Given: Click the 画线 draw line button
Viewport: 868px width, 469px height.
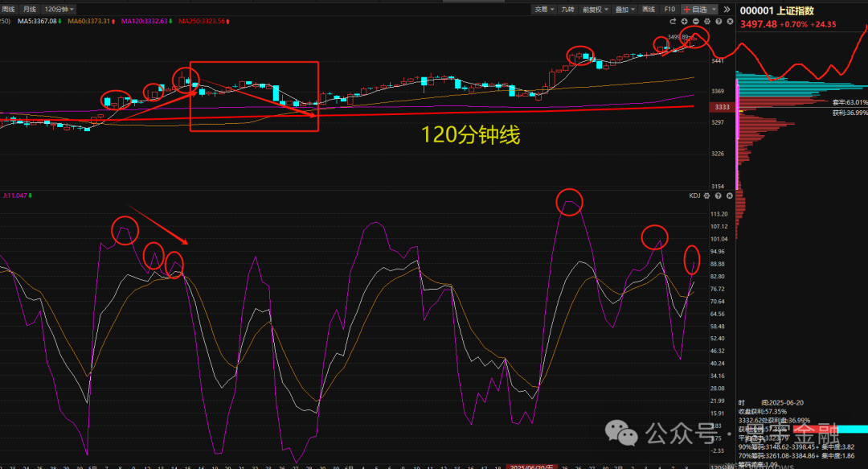Looking at the screenshot, I should coord(649,10).
